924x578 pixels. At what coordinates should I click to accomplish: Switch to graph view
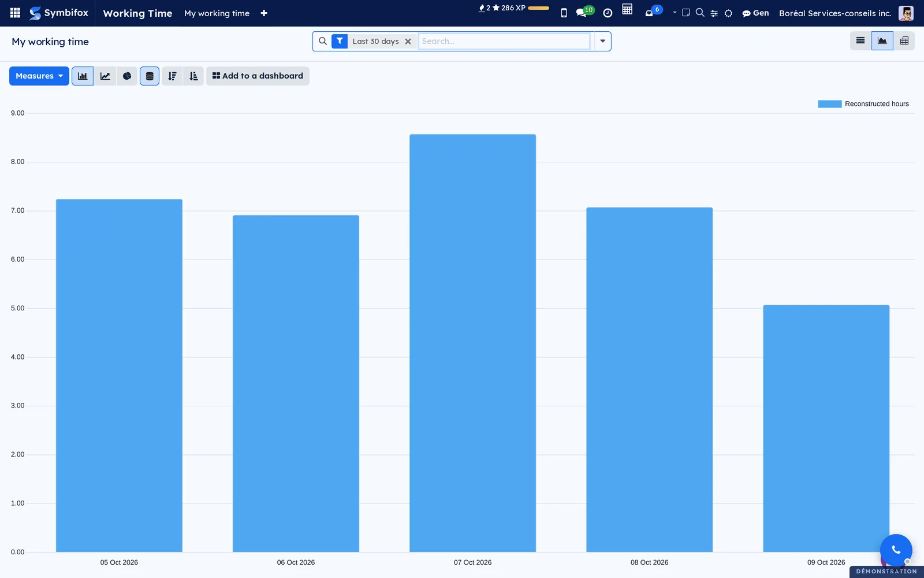882,40
